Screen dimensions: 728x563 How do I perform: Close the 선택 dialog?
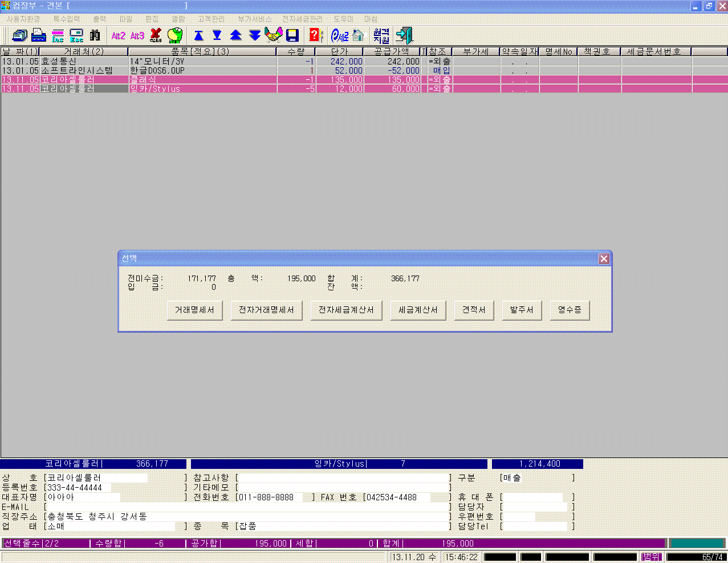[x=604, y=258]
